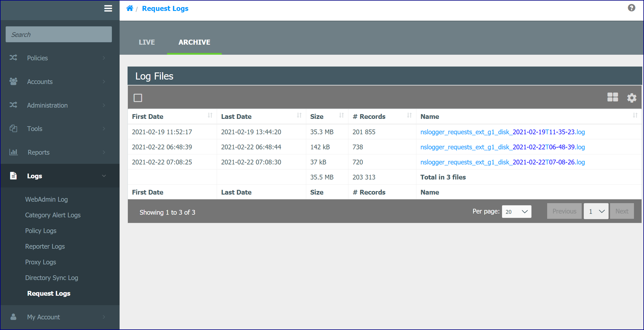Expand the Tools menu chevron
Viewport: 644px width, 330px height.
click(x=104, y=129)
